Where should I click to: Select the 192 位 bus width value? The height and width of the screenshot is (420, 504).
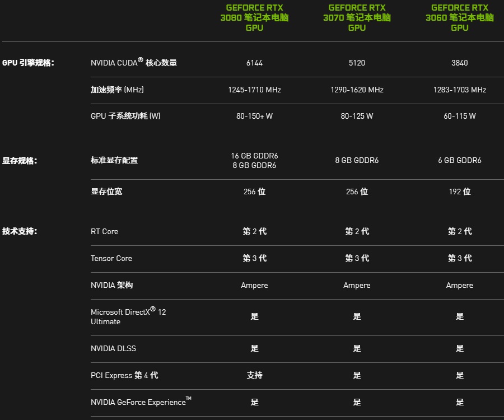(460, 192)
